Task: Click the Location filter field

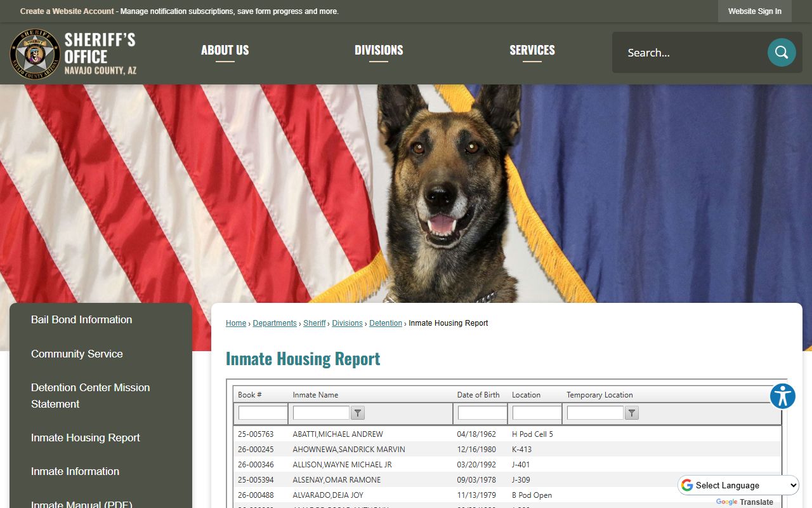Action: click(537, 413)
